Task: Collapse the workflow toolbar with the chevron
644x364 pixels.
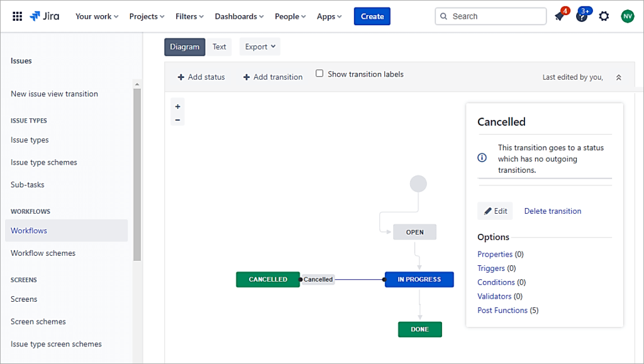Action: 618,76
